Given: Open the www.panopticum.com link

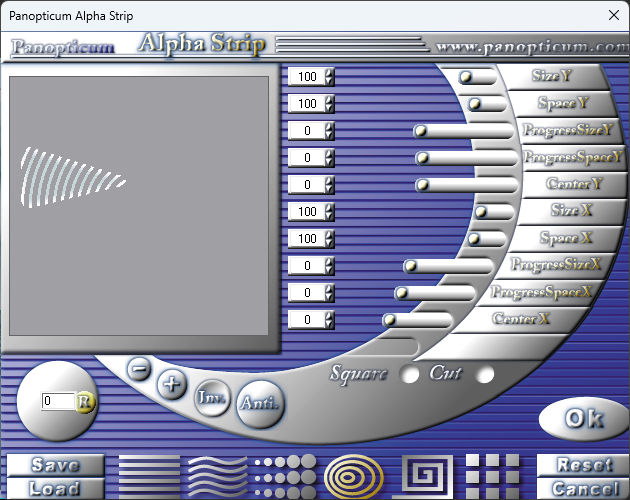Looking at the screenshot, I should click(x=532, y=47).
